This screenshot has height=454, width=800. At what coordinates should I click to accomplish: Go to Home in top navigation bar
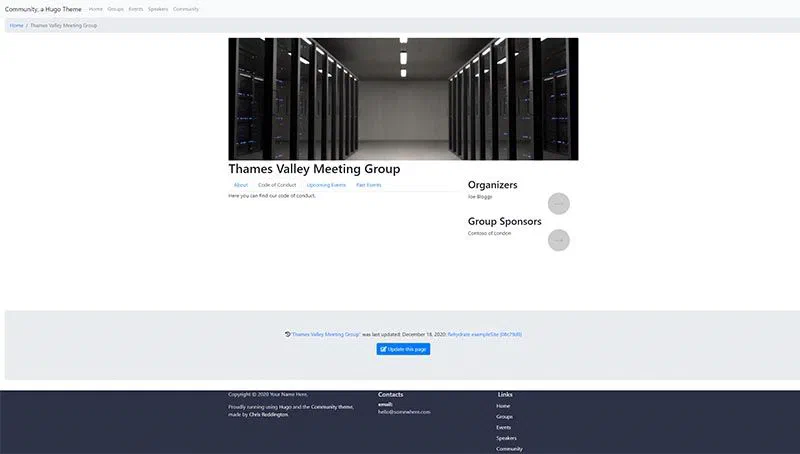tap(95, 9)
